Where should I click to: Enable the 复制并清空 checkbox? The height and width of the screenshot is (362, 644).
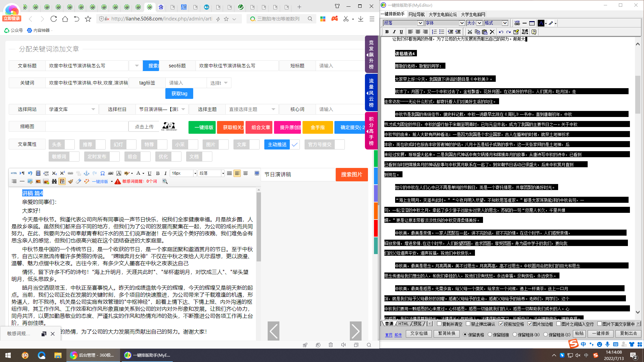439,324
